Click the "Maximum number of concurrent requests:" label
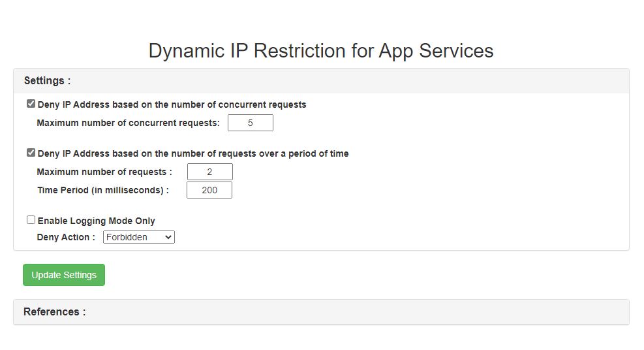Viewport: 644px width, 350px height. (128, 123)
